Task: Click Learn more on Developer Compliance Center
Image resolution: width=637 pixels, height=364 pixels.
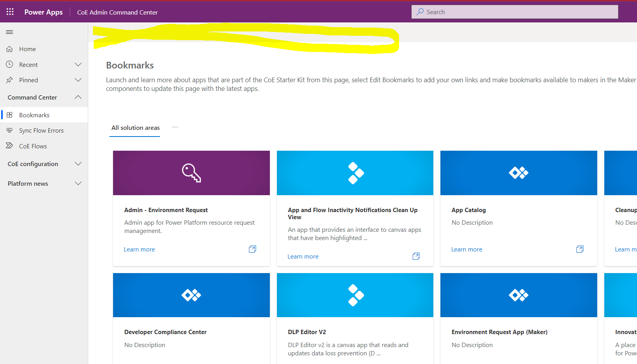Action: (x=139, y=362)
